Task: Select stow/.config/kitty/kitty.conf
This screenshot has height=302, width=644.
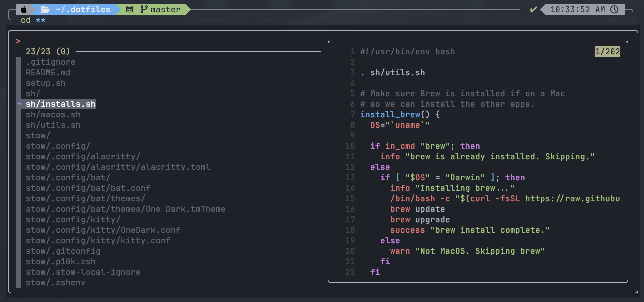Action: coord(98,240)
